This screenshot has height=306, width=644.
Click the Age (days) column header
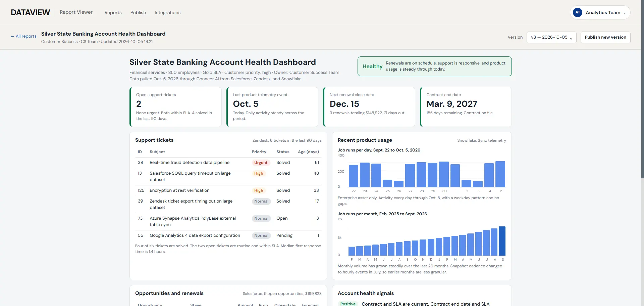pyautogui.click(x=308, y=152)
